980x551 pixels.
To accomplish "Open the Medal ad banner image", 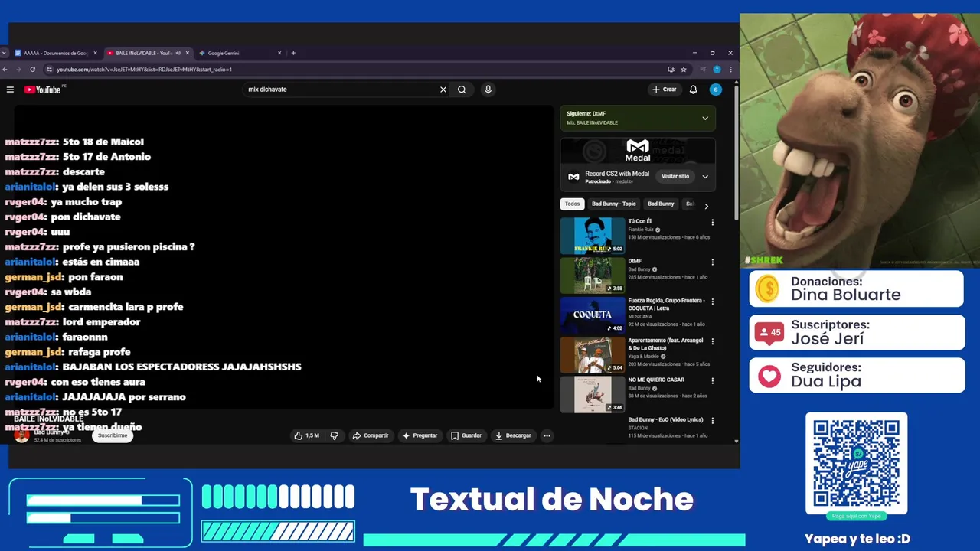I will 638,150.
